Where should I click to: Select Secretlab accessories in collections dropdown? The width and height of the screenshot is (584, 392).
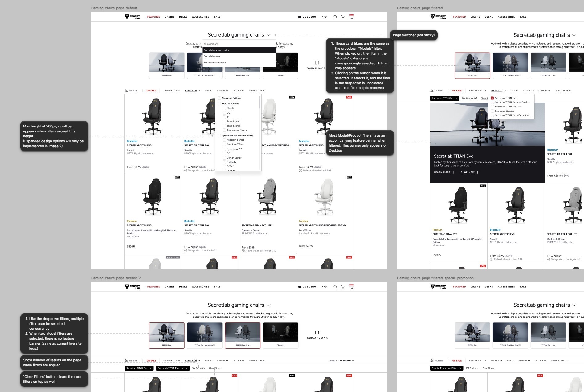239,63
